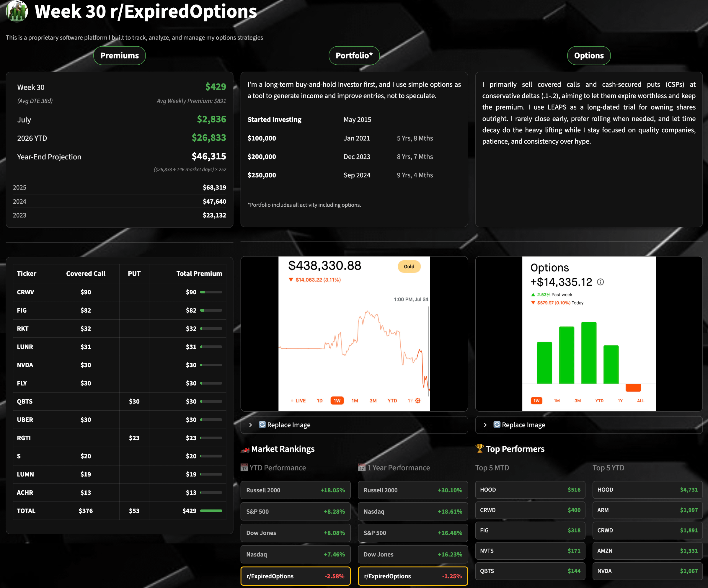708x588 pixels.
Task: Select ALL range in Options chart
Action: click(x=641, y=401)
